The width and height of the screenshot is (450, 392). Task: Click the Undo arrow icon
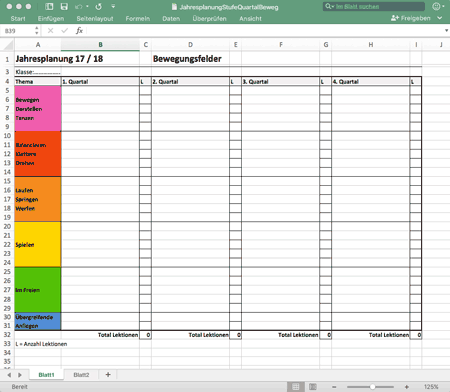pyautogui.click(x=79, y=6)
